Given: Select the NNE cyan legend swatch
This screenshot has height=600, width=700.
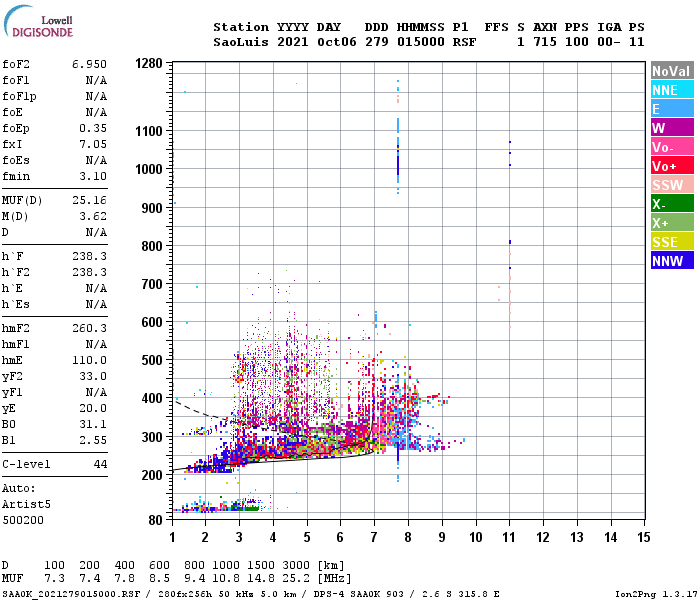Looking at the screenshot, I should [672, 90].
